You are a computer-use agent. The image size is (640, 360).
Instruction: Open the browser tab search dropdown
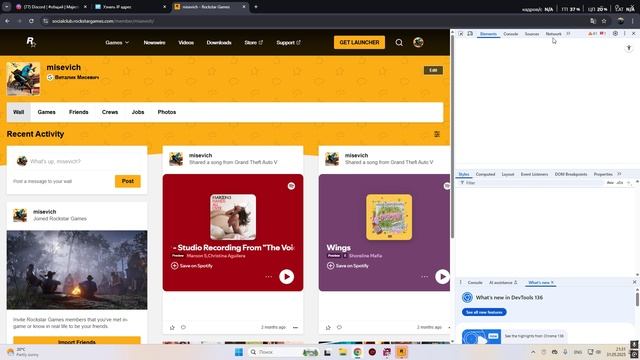(7, 7)
